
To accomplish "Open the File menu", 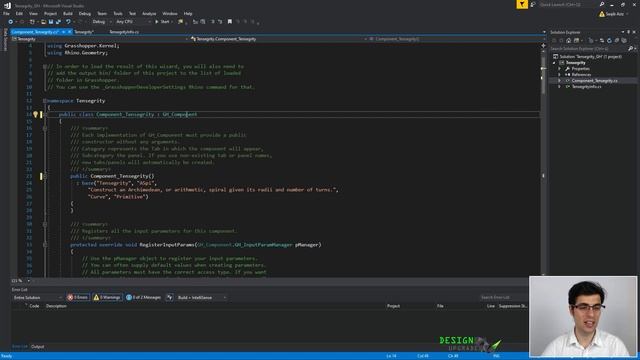I will 7,13.
